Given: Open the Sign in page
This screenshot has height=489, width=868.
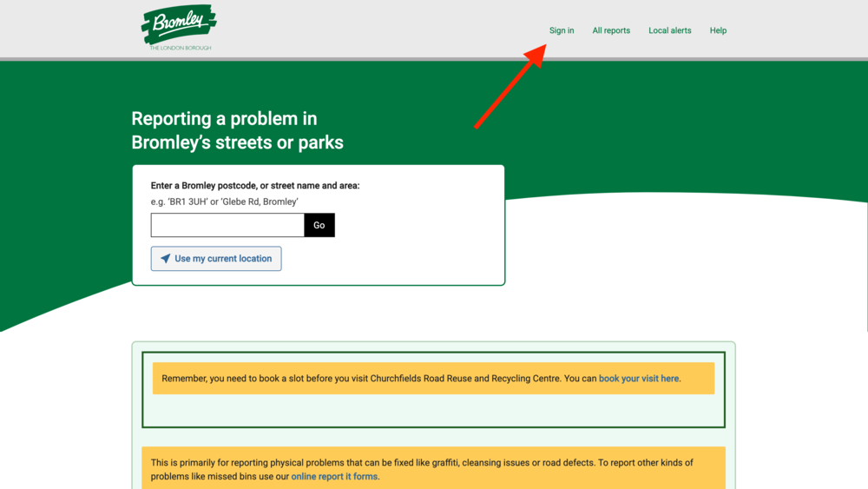Looking at the screenshot, I should 562,30.
